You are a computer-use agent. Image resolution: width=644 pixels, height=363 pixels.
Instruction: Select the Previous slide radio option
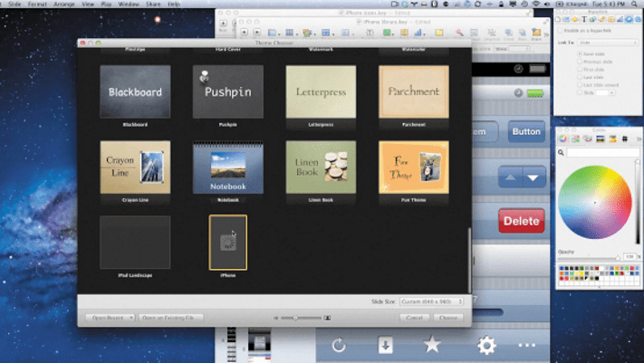[x=581, y=63]
